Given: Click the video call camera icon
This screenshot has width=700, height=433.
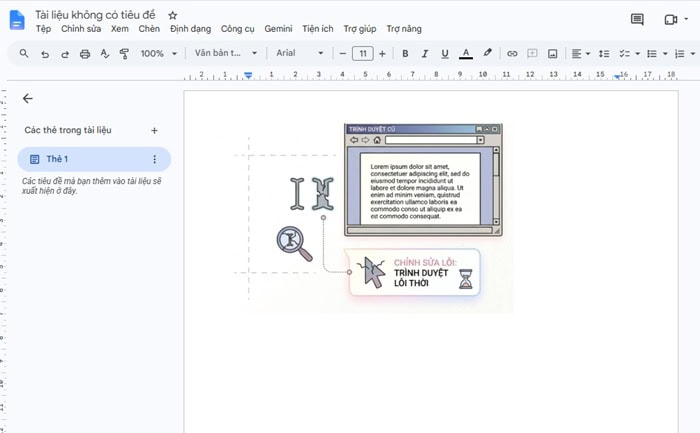Looking at the screenshot, I should coord(671,20).
